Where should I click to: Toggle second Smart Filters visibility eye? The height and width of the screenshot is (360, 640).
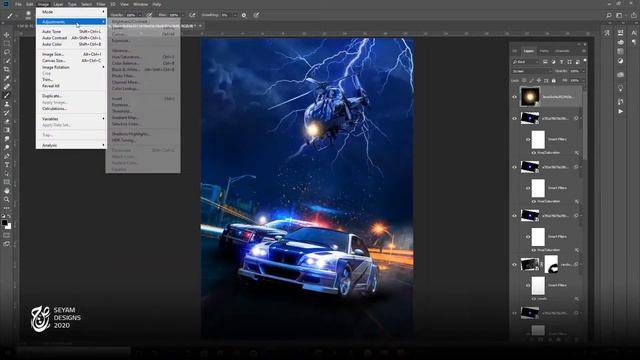coord(527,188)
